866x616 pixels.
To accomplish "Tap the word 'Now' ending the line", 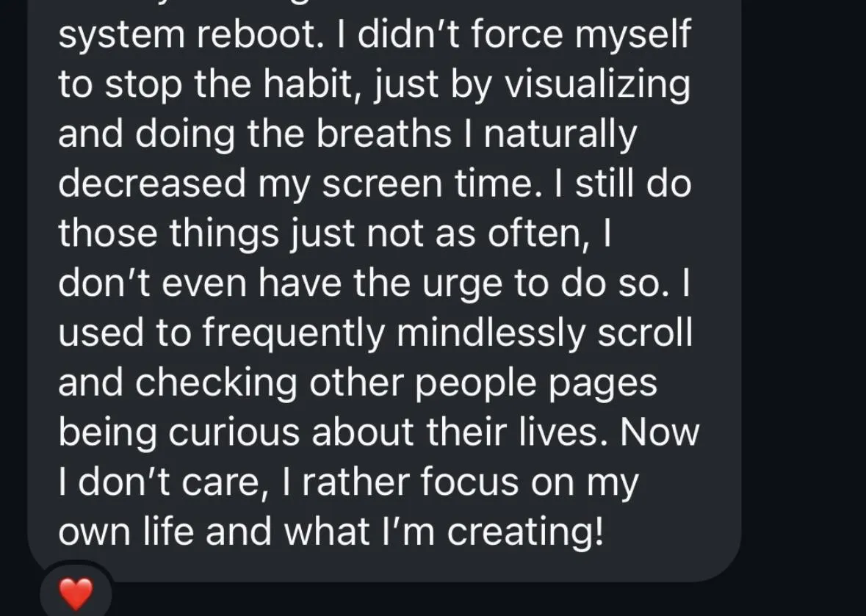I will 660,432.
